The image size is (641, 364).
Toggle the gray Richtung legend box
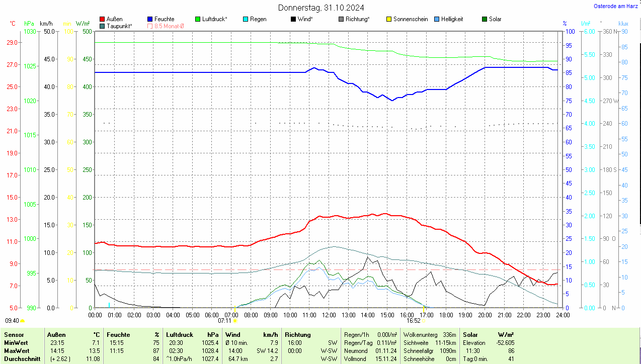click(x=341, y=19)
